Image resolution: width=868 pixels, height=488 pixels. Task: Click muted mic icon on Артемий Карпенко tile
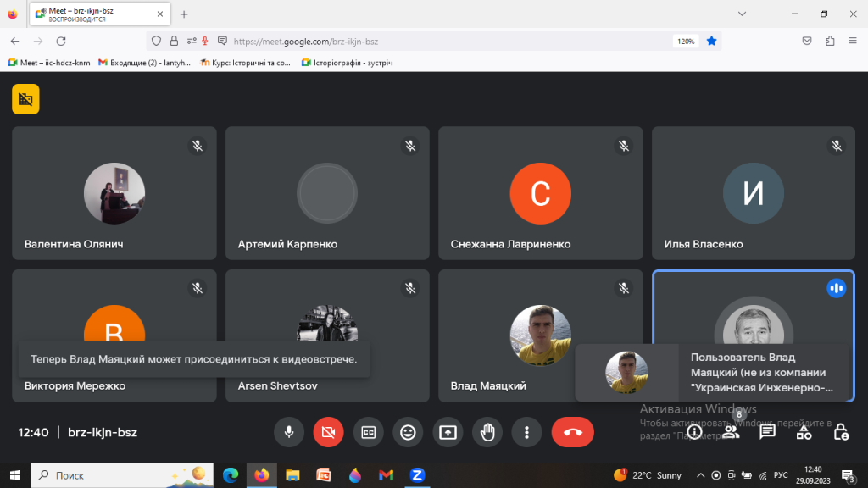410,146
